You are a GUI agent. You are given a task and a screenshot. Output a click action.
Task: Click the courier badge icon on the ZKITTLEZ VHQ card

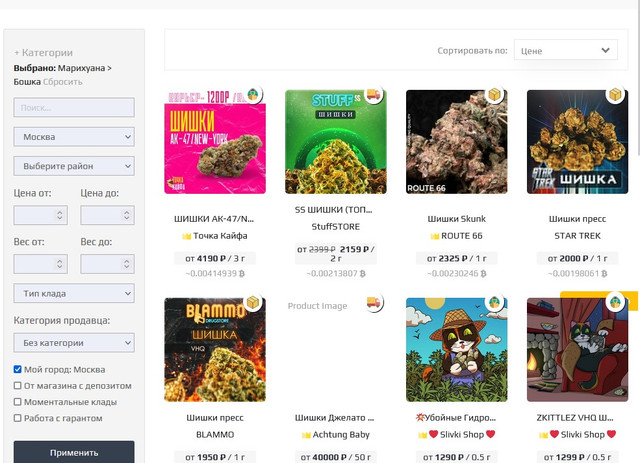tap(615, 303)
